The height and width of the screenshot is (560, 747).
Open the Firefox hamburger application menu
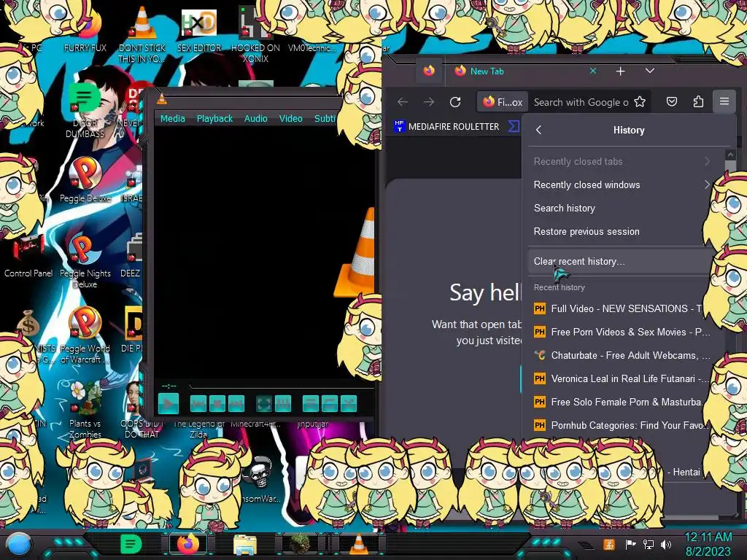724,101
